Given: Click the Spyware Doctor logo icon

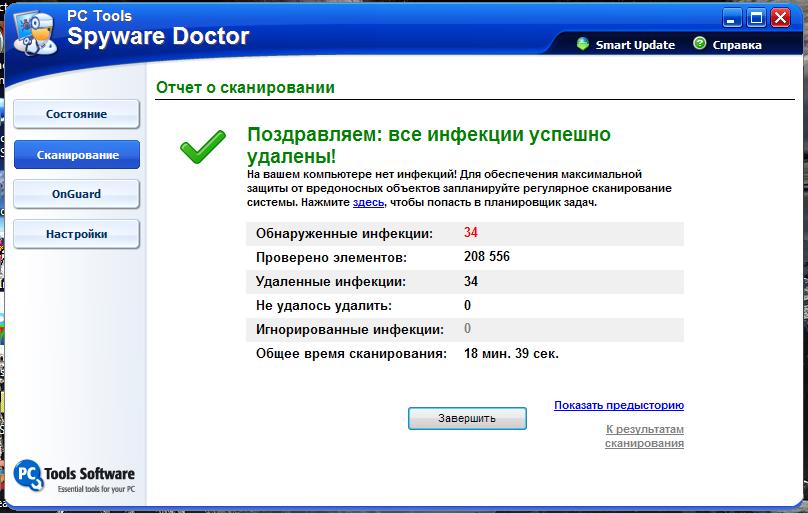Looking at the screenshot, I should pyautogui.click(x=35, y=33).
